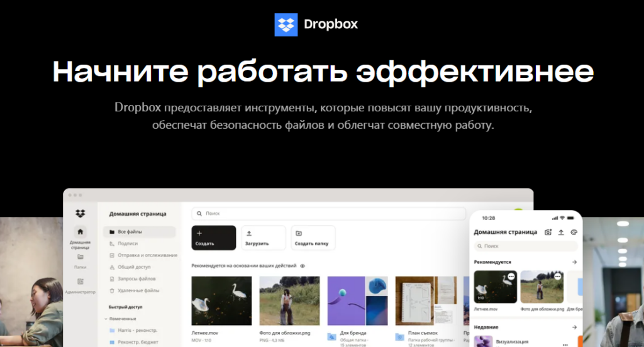Click the Создать папку button
This screenshot has height=347, width=644.
(313, 238)
